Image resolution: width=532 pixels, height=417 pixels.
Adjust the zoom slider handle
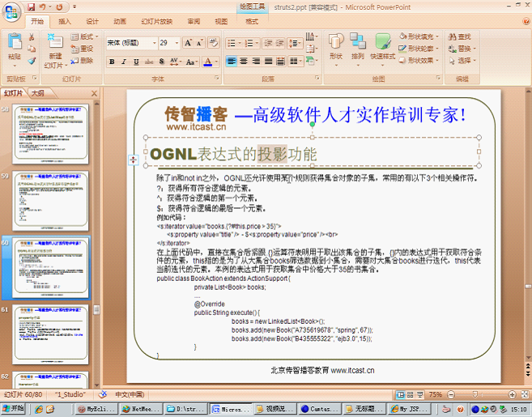pyautogui.click(x=475, y=394)
